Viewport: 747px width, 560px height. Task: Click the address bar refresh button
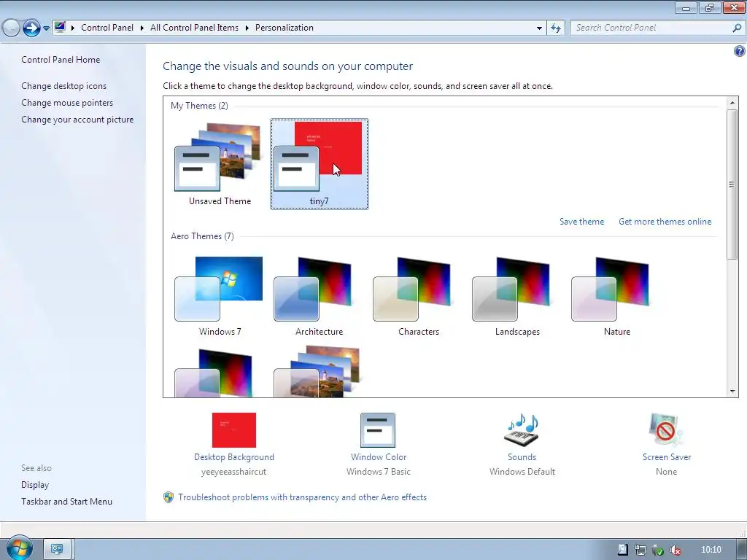(555, 28)
